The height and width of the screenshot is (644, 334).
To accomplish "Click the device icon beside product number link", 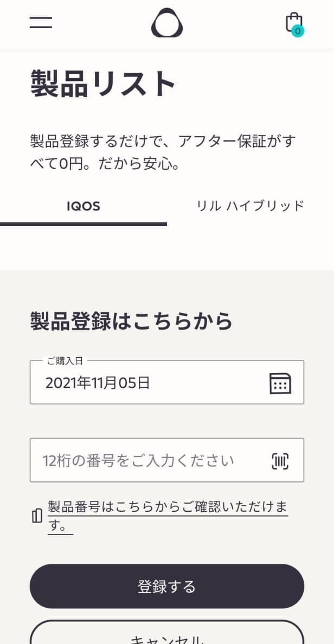I will [x=36, y=515].
